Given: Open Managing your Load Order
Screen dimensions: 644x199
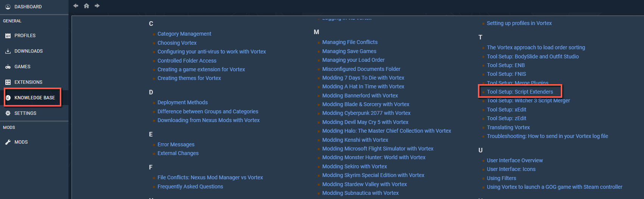Looking at the screenshot, I should coord(353,60).
